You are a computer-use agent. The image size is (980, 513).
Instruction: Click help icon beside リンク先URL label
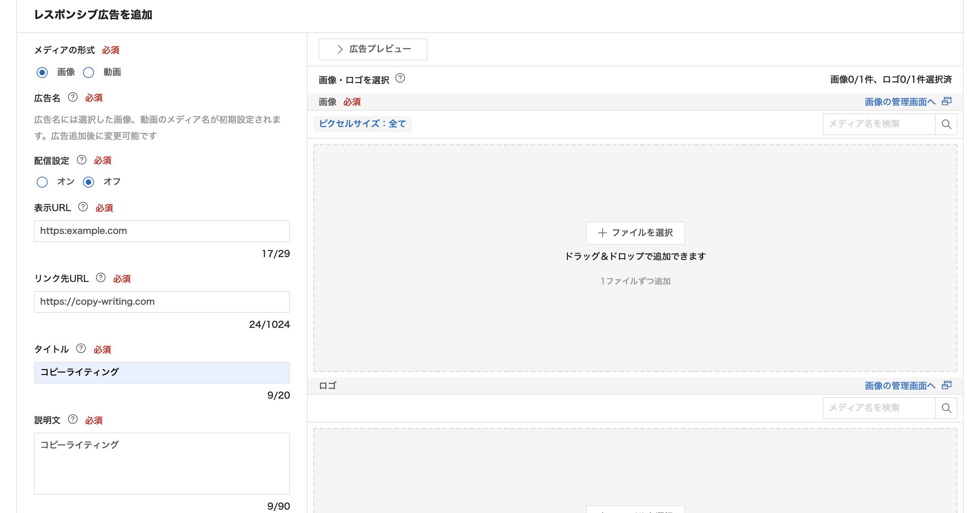point(100,278)
